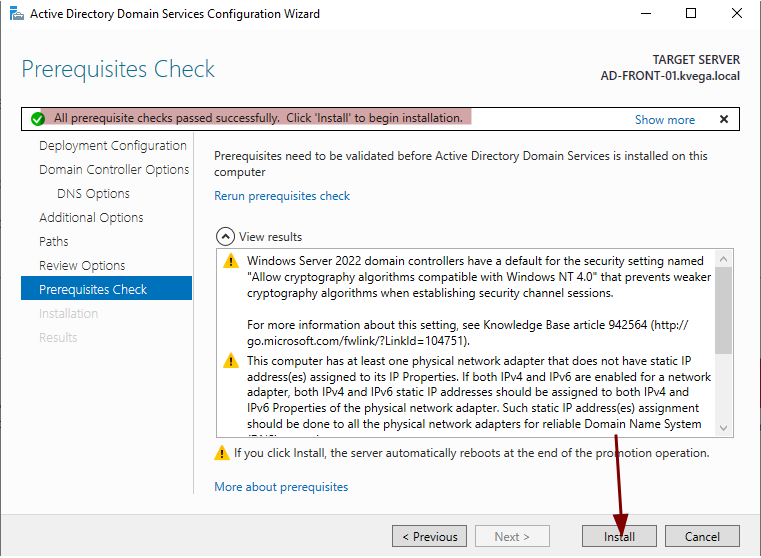Viewport: 761px width, 558px height.
Task: Click the Install button
Action: (x=619, y=536)
